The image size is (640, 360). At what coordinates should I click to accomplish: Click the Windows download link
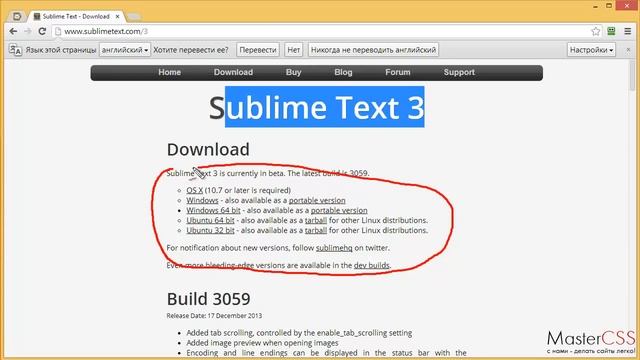pyautogui.click(x=202, y=200)
